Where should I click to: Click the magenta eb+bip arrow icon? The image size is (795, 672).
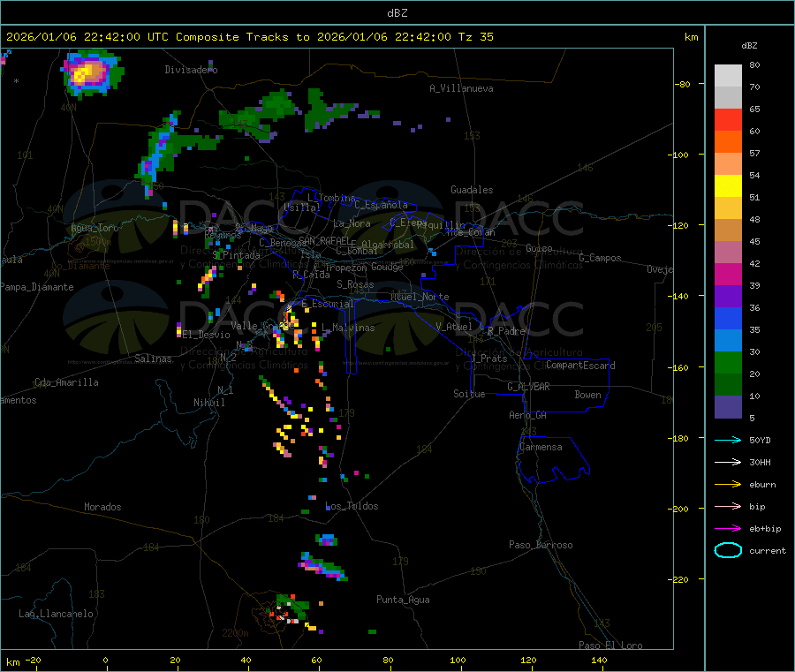[728, 529]
